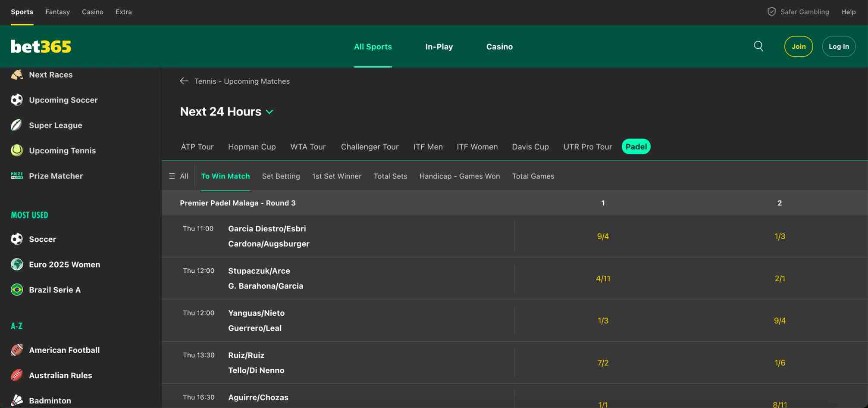Open the All markets filter
The width and height of the screenshot is (868, 408).
click(179, 176)
